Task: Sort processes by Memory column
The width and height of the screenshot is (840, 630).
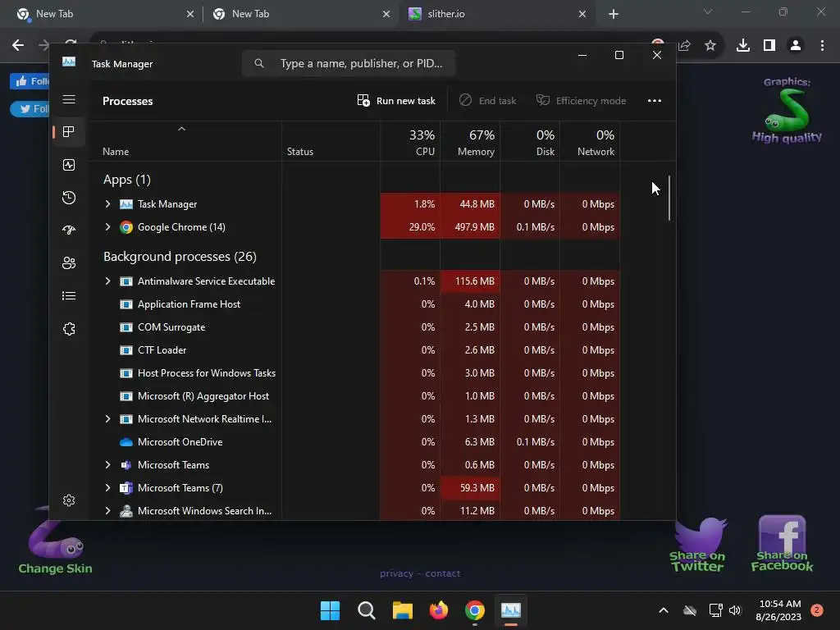Action: click(x=470, y=142)
